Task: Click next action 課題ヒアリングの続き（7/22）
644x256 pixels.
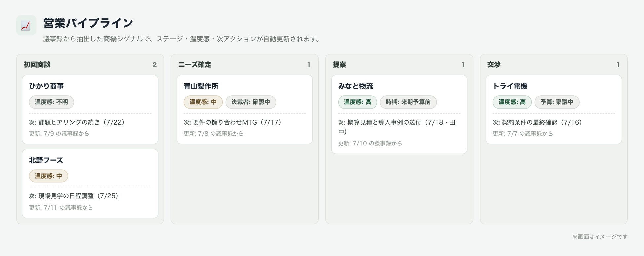Action: 77,122
